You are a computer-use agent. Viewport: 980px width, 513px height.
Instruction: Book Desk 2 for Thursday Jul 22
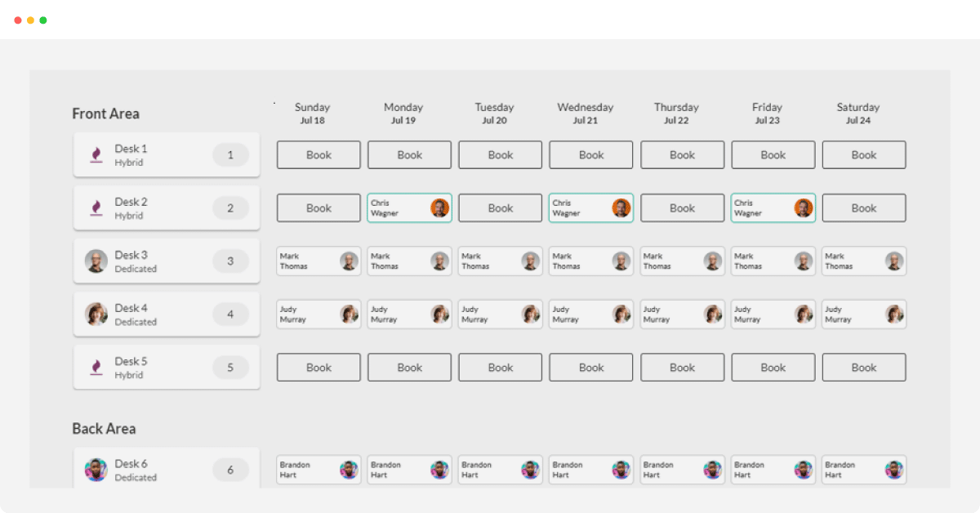[682, 208]
